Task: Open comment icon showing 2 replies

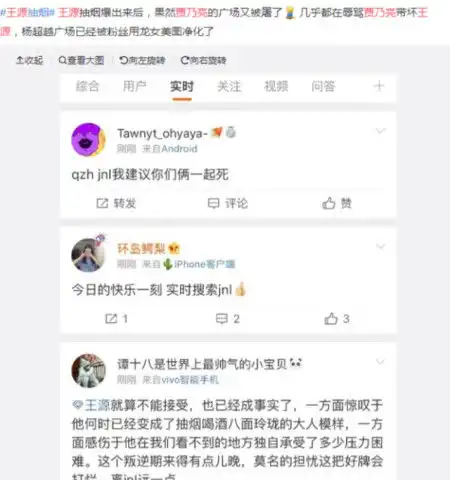Action: click(x=228, y=319)
